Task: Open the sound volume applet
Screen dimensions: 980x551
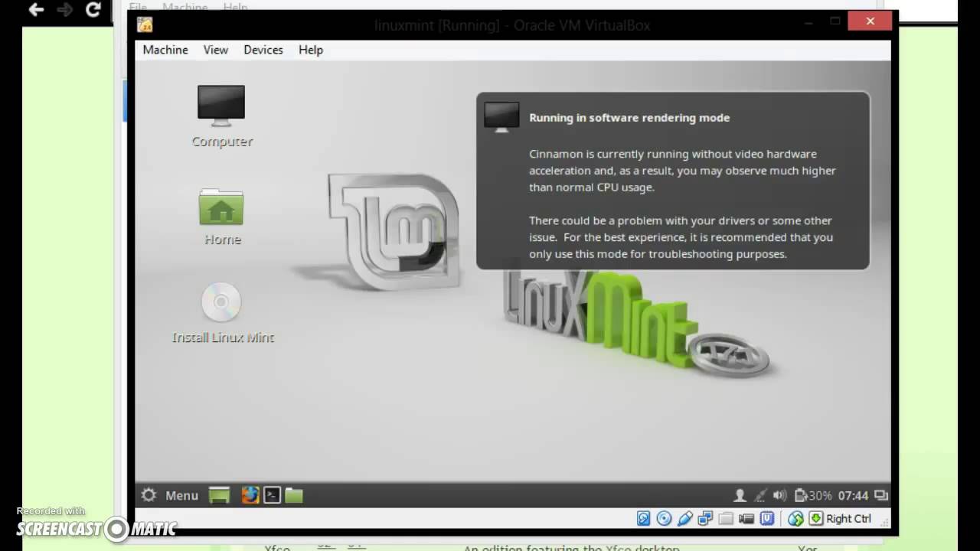Action: [780, 495]
